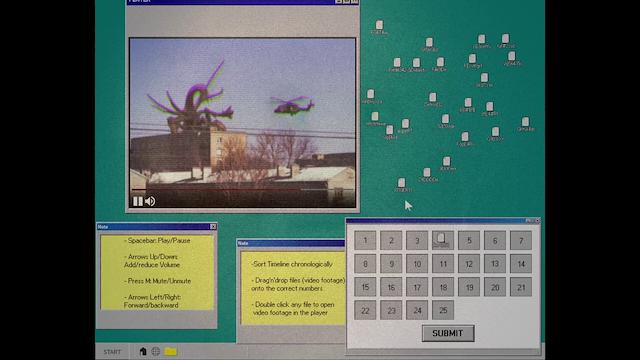Select timeline slot 5
This screenshot has height=360, width=640.
point(469,240)
